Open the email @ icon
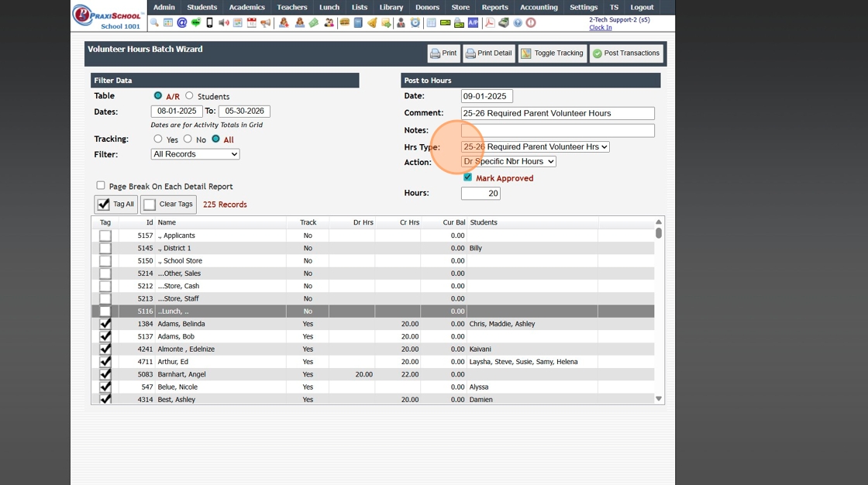 [181, 22]
